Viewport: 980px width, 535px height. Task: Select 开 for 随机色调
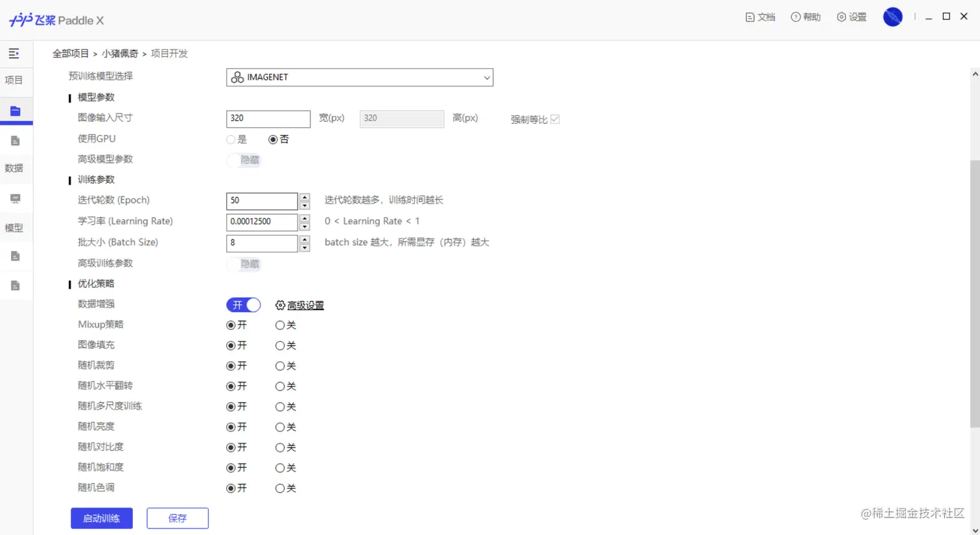231,488
